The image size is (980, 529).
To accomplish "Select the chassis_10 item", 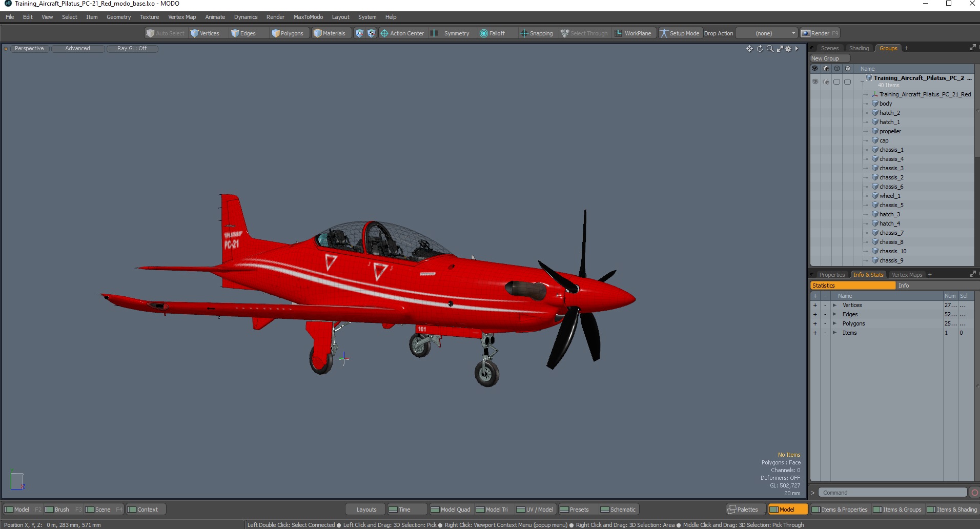I will pyautogui.click(x=893, y=251).
